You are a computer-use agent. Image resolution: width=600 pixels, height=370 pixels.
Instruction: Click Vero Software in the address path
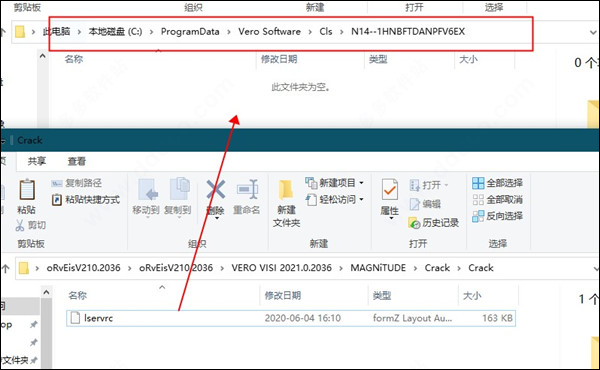pos(269,32)
